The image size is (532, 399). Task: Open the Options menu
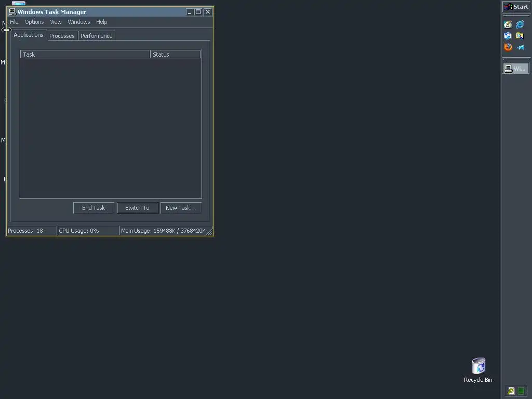(x=34, y=22)
